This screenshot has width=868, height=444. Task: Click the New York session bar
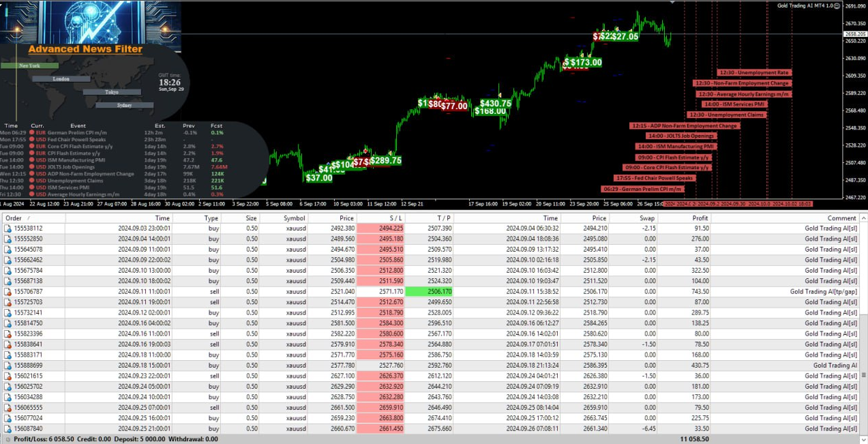(x=29, y=66)
